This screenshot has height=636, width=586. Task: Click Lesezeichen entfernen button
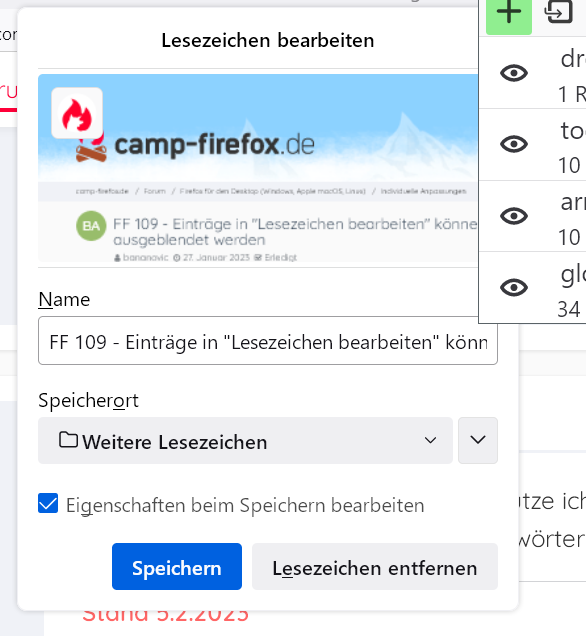(x=375, y=567)
